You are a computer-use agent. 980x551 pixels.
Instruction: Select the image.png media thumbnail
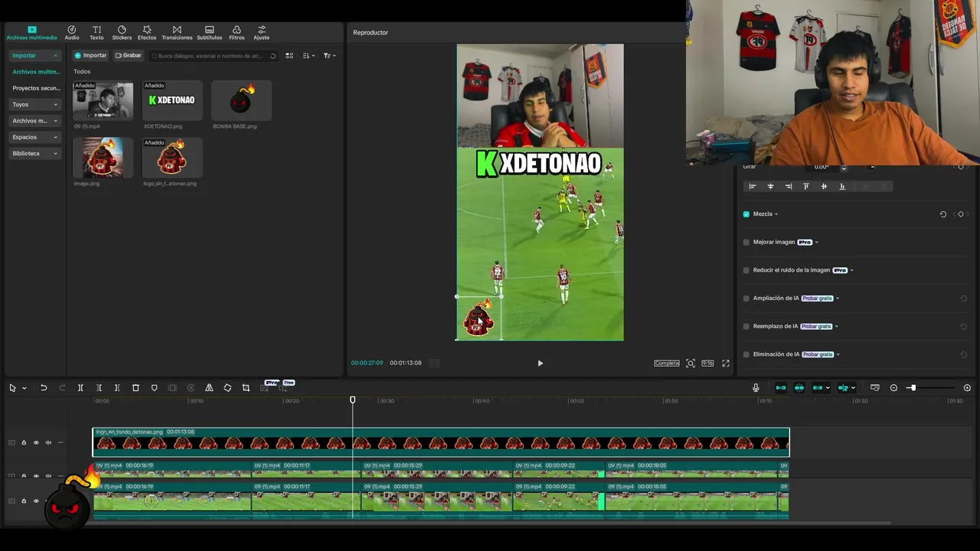tap(103, 158)
